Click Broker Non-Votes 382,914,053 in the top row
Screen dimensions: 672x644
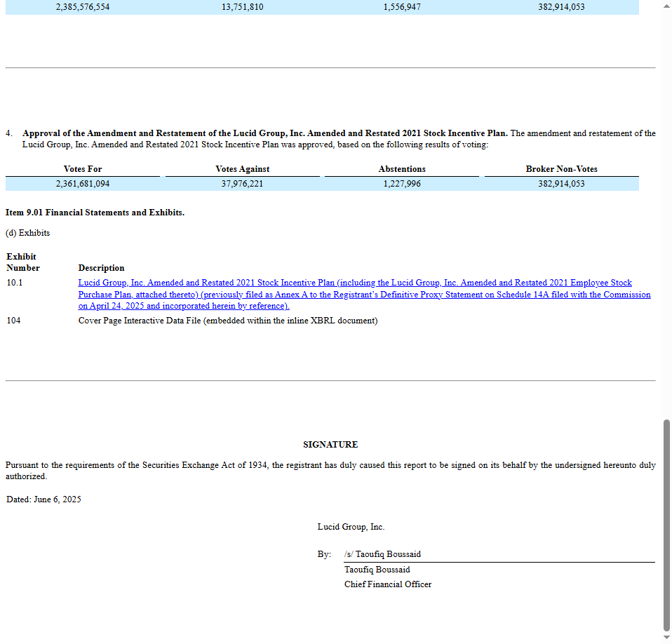tap(561, 7)
